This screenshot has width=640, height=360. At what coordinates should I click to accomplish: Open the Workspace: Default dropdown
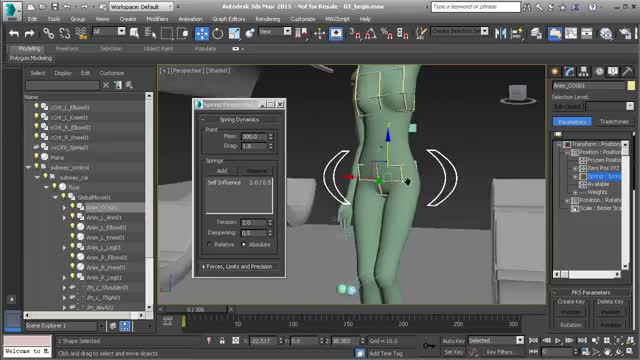tap(141, 7)
